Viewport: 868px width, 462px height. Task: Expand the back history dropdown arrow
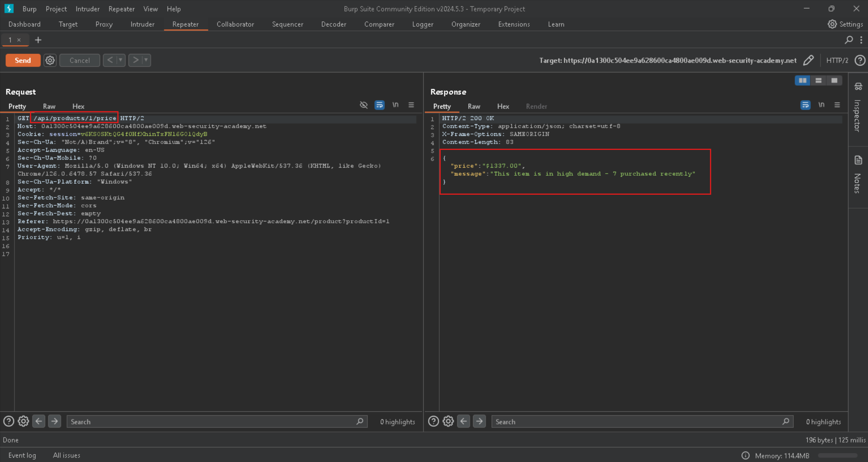(120, 60)
